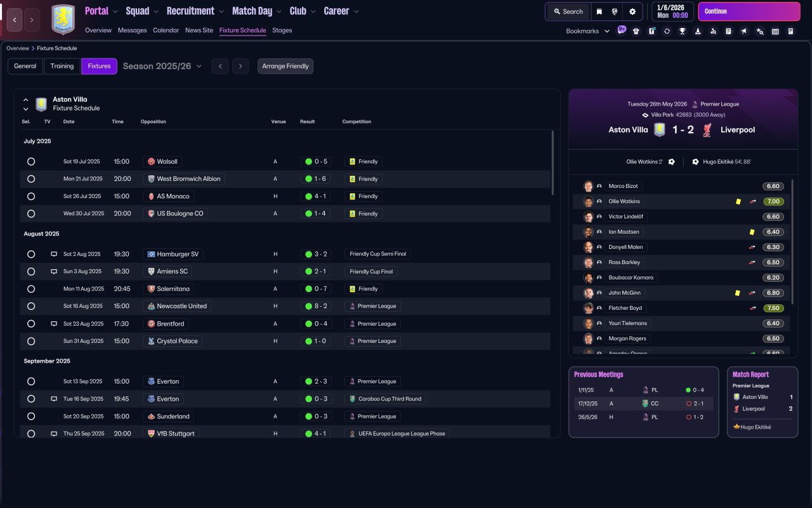
Task: Expand the Portal menu dropdown
Action: [115, 11]
